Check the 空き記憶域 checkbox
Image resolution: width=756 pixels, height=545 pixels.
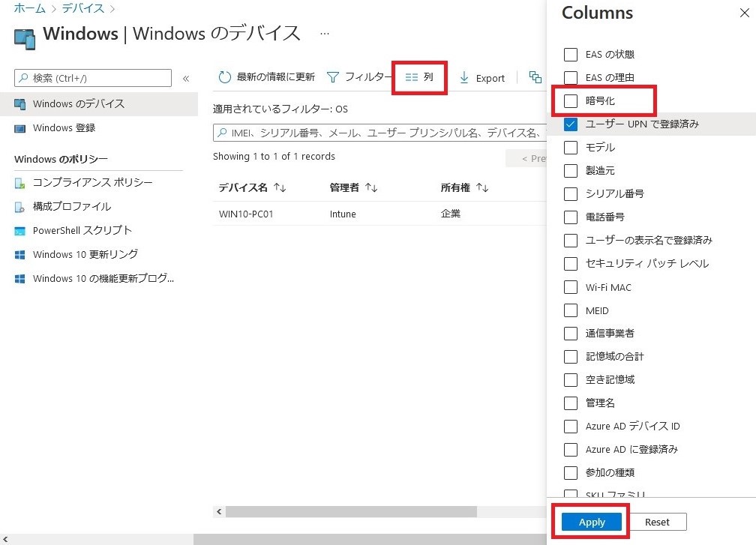[570, 380]
